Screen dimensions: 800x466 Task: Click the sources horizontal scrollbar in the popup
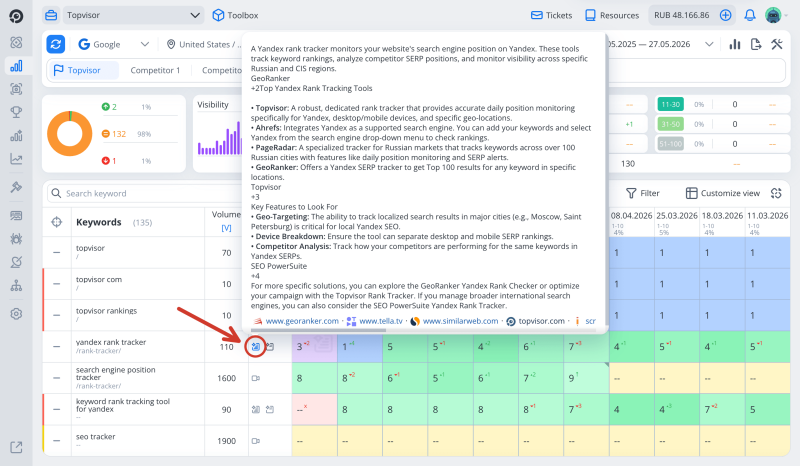[318, 330]
